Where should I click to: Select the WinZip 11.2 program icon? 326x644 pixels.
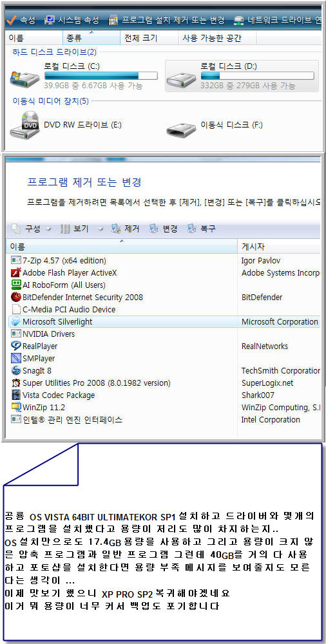[x=16, y=408]
